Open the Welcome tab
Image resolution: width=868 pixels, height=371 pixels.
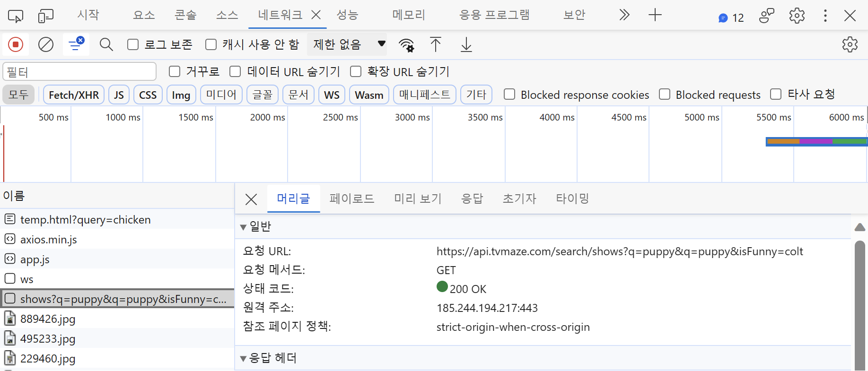[88, 15]
